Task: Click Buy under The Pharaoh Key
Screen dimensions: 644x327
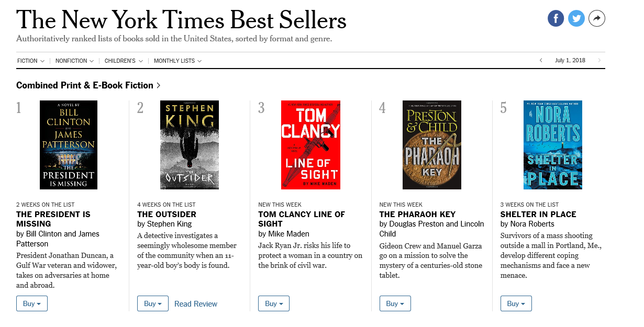Action: click(395, 303)
